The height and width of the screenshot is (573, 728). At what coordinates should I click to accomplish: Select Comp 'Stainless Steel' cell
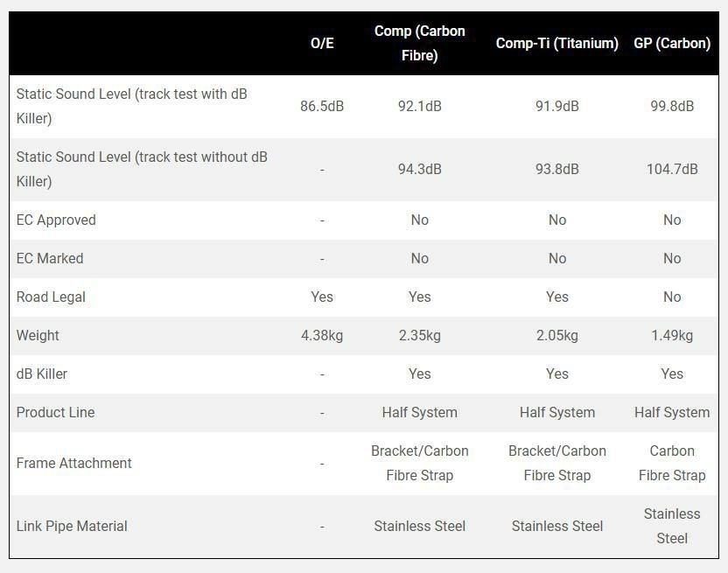point(419,526)
